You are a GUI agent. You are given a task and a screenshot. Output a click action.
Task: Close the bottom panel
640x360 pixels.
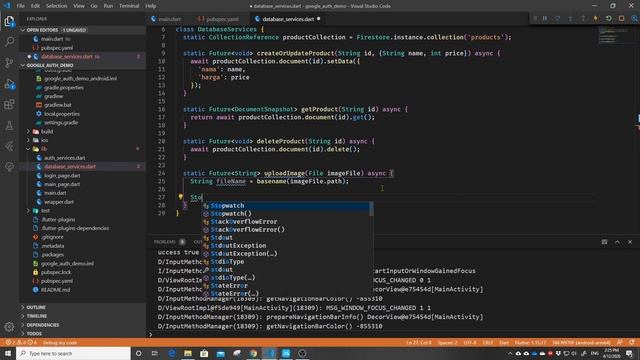(630, 242)
